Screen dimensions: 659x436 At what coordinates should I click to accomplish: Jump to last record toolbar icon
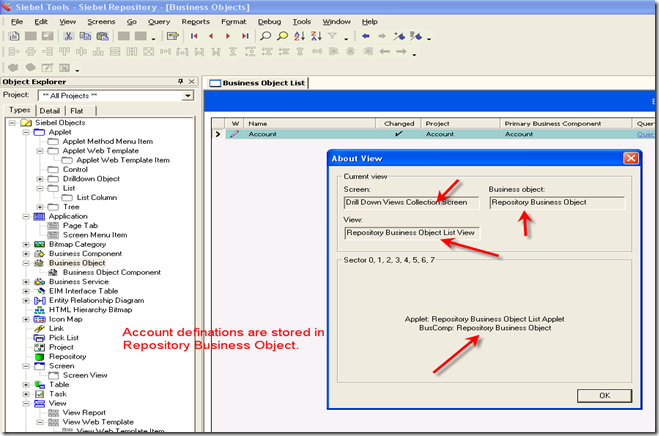tap(245, 36)
